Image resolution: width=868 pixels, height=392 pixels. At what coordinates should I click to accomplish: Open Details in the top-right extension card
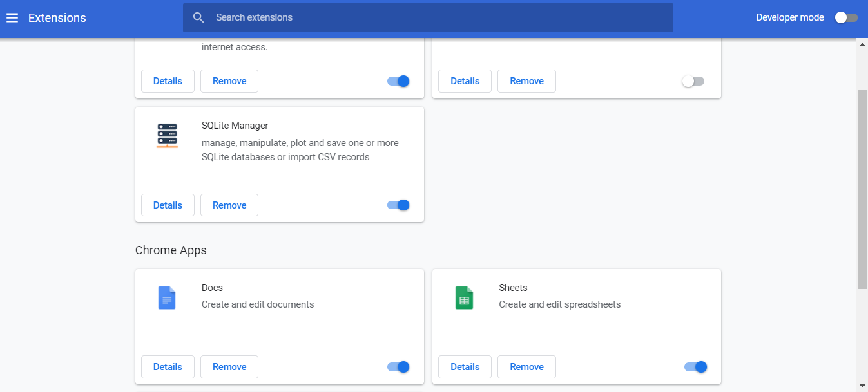pos(465,81)
